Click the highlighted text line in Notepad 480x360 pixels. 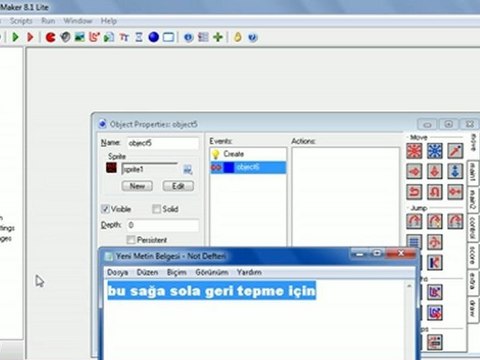point(211,291)
